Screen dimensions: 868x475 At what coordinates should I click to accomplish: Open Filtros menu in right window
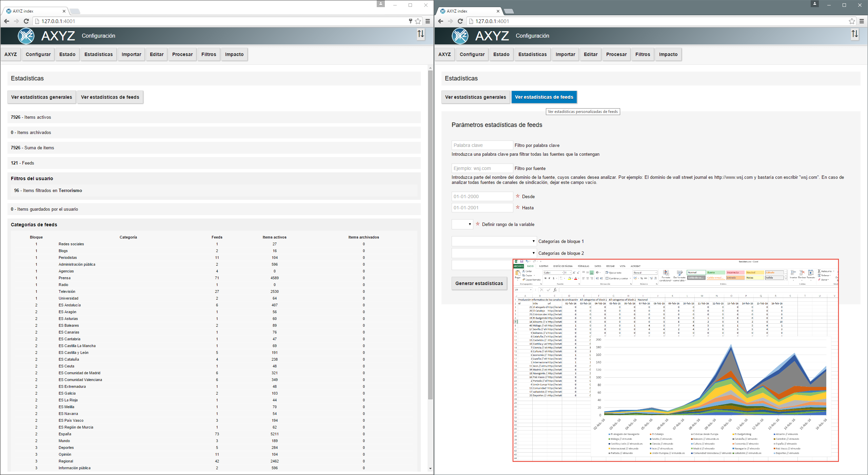coord(643,54)
